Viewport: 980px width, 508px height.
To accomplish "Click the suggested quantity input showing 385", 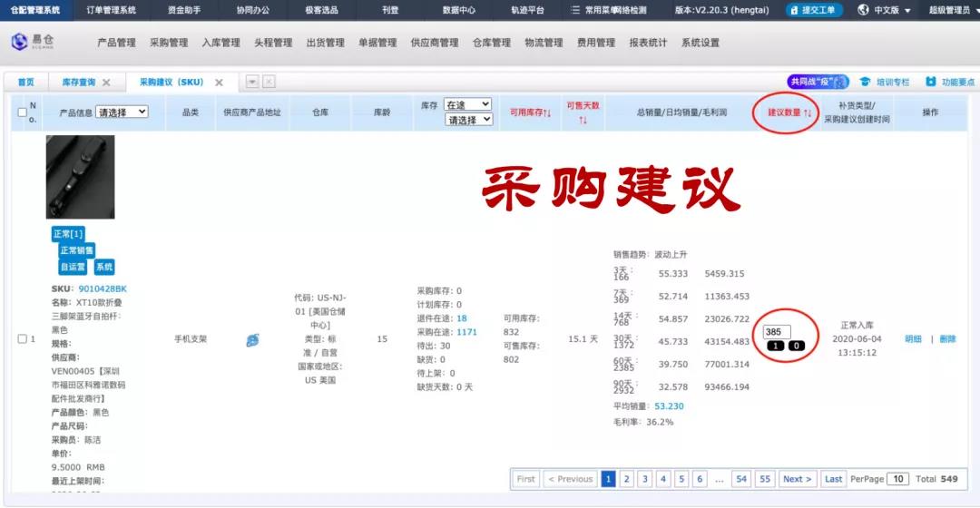I will click(x=778, y=332).
